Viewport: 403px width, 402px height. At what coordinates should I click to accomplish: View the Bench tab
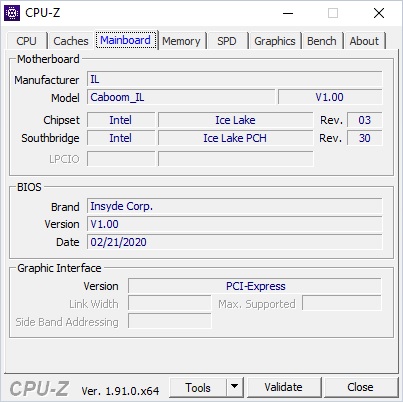pos(322,41)
